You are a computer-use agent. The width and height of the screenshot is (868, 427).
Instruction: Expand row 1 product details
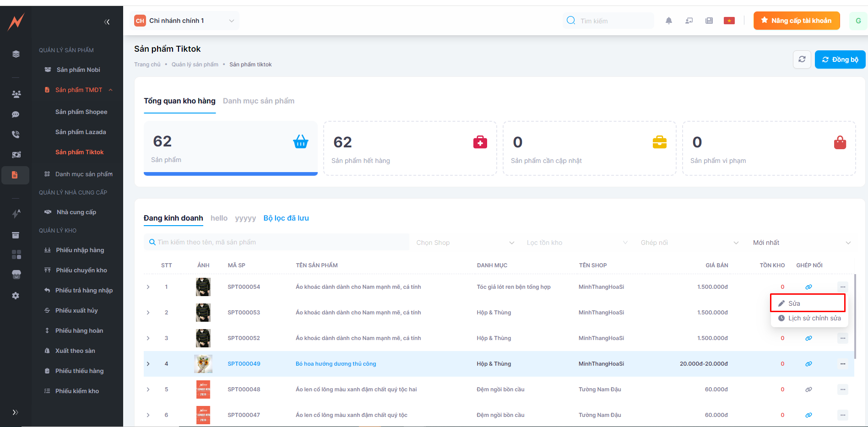[148, 287]
